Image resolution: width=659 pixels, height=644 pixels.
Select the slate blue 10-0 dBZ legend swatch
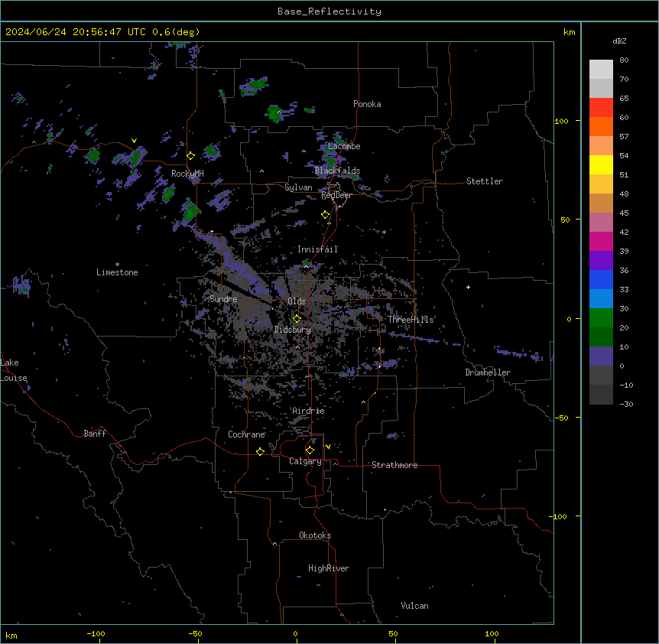pyautogui.click(x=601, y=356)
